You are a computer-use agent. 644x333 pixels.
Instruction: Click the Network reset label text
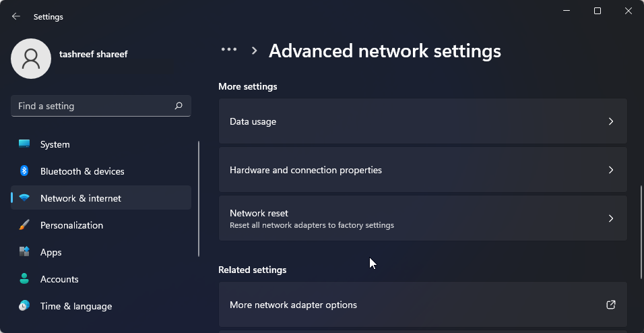pos(259,213)
